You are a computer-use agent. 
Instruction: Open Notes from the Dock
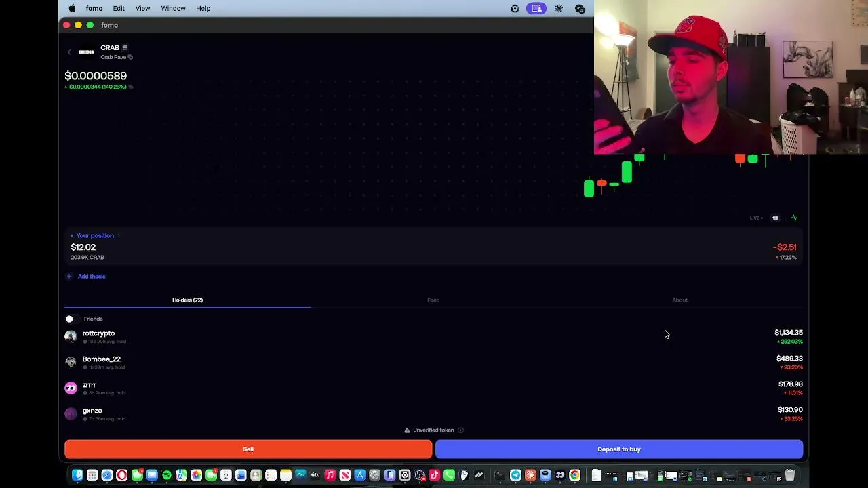click(285, 475)
